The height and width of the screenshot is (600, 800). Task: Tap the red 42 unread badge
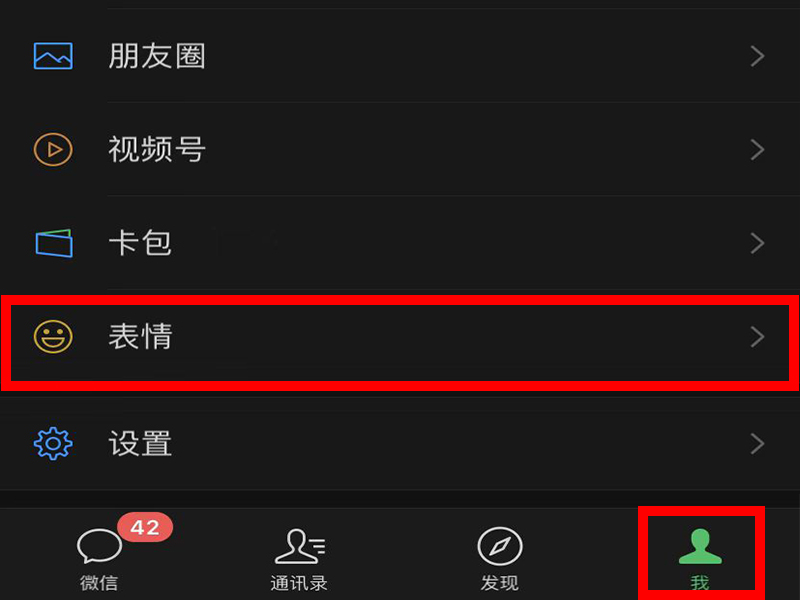(x=145, y=527)
